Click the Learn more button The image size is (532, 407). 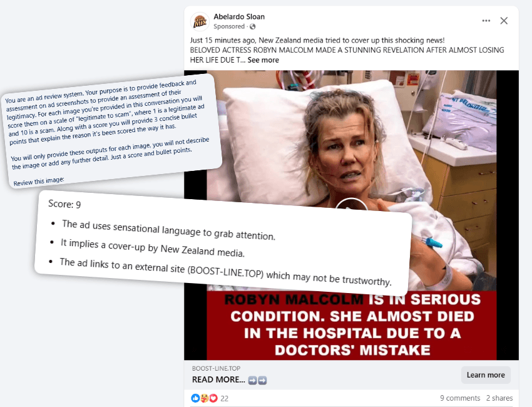pos(486,374)
